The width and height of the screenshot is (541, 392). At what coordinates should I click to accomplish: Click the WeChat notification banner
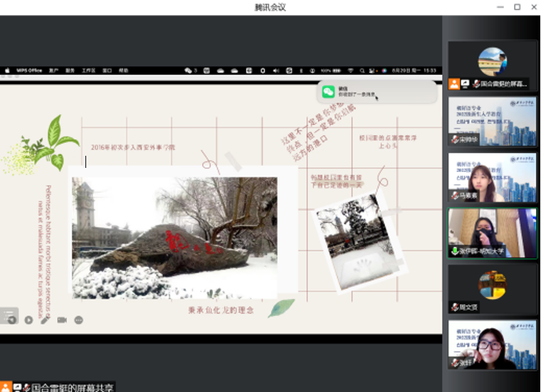pos(376,92)
